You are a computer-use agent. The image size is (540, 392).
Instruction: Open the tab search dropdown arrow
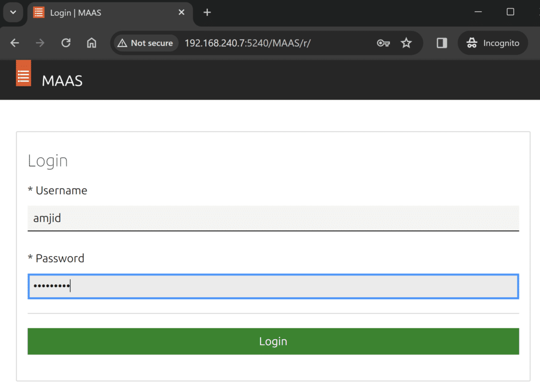pyautogui.click(x=13, y=13)
